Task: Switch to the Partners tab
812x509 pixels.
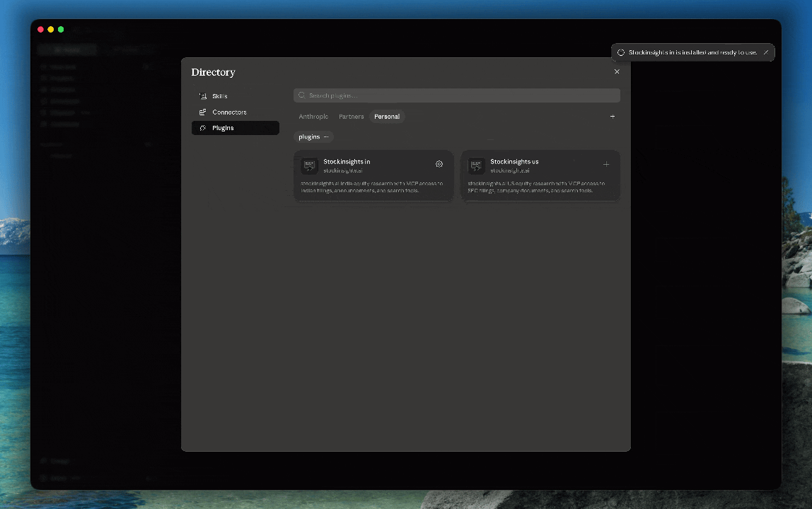Action: point(351,117)
